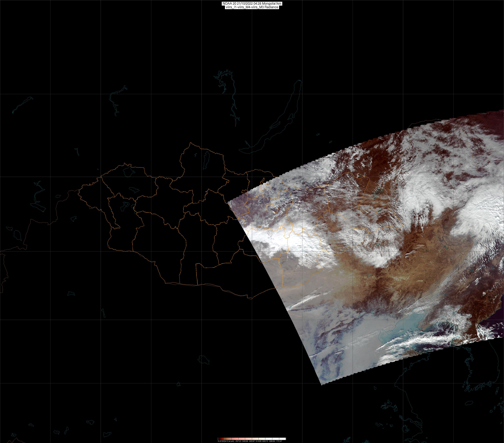This screenshot has height=443, width=504.
Task: Click the 514.85 colorbar value label
Action: tap(259, 441)
